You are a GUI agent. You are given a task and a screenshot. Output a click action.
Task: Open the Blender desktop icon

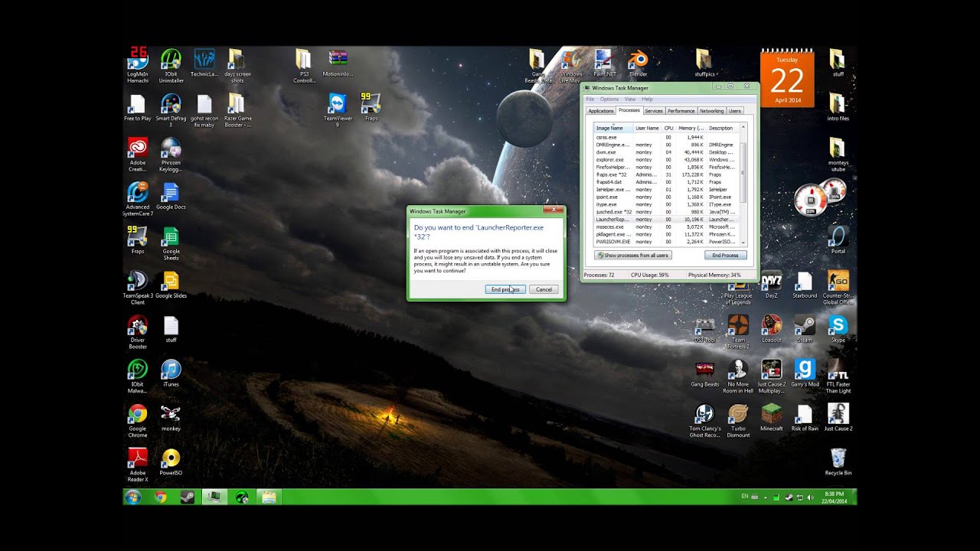pos(638,64)
